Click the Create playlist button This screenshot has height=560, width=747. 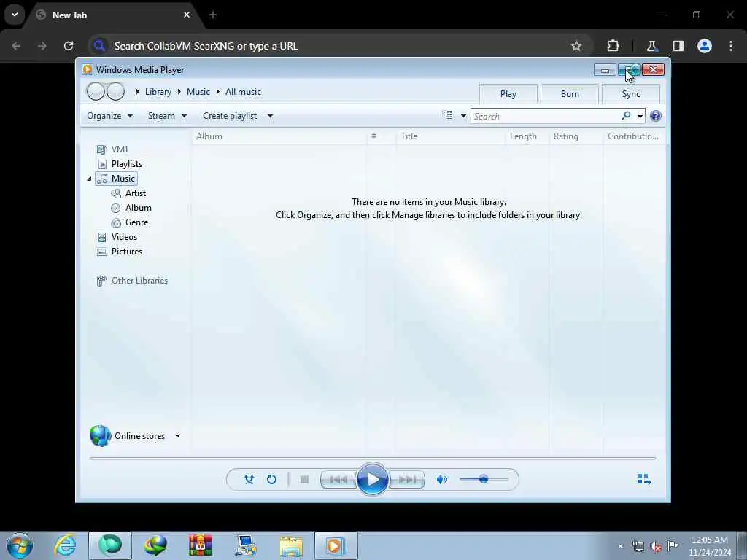[x=230, y=116]
